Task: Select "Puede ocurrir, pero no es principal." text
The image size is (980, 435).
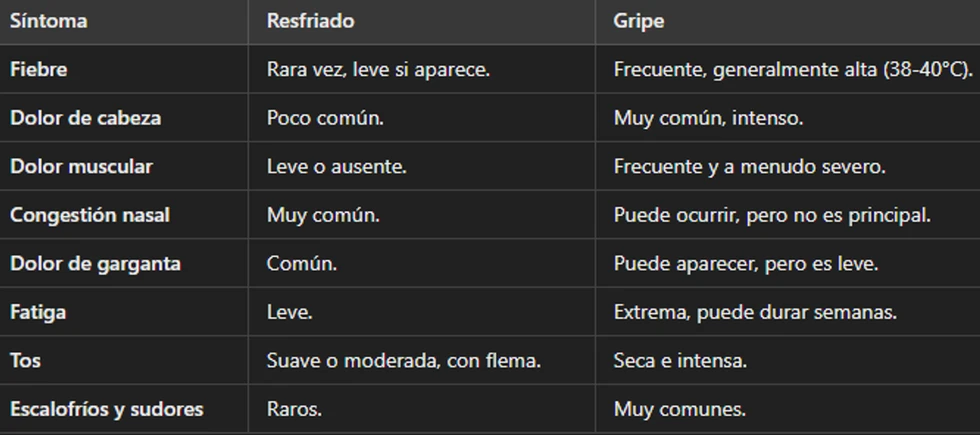Action: [x=772, y=215]
